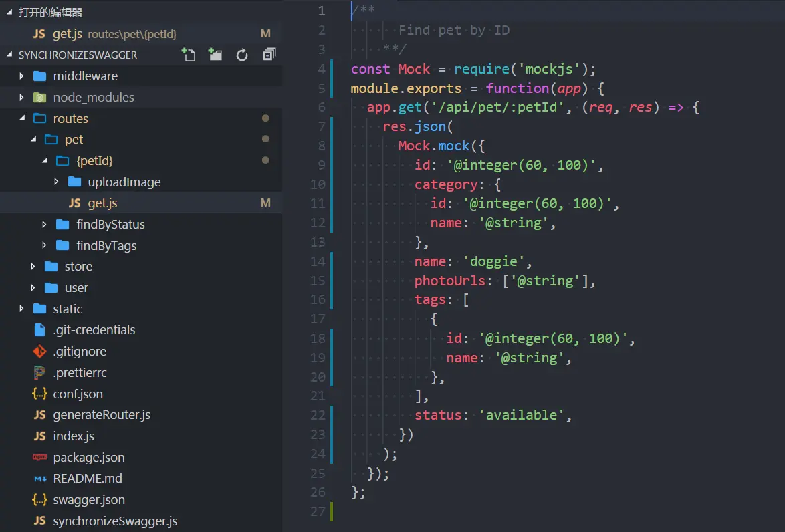Open the swagger.json file
The width and height of the screenshot is (785, 532).
coord(141,499)
